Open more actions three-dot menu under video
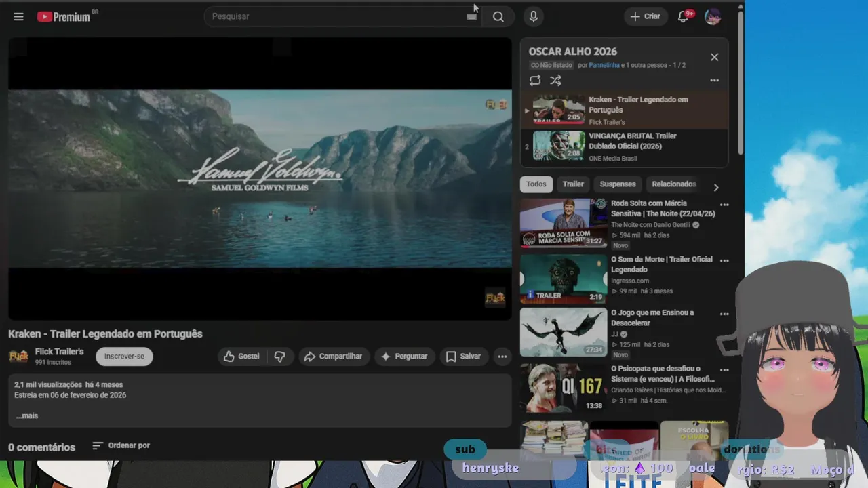This screenshot has height=488, width=868. (x=502, y=357)
